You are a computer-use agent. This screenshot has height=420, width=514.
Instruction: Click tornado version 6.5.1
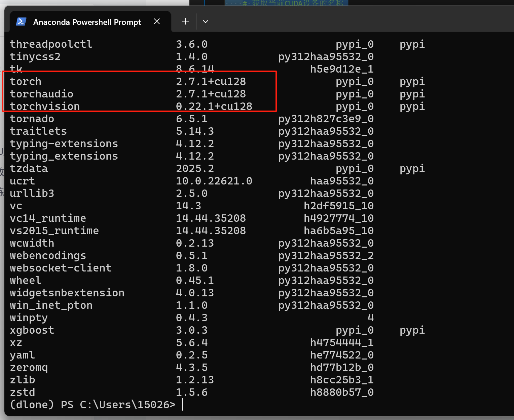(192, 119)
